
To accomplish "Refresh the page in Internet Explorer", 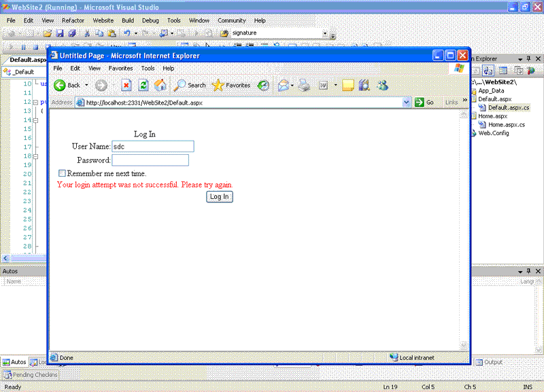I will click(143, 86).
